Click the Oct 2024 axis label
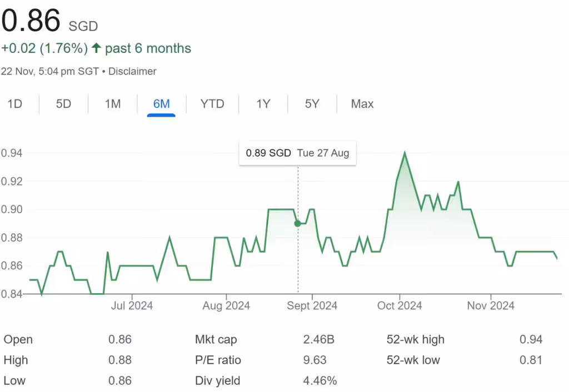 (x=399, y=305)
